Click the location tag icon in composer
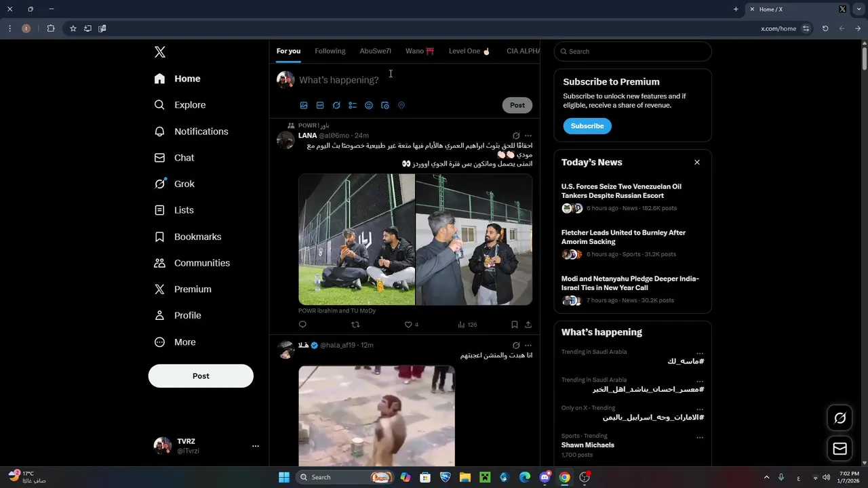This screenshot has height=488, width=868. 401,106
